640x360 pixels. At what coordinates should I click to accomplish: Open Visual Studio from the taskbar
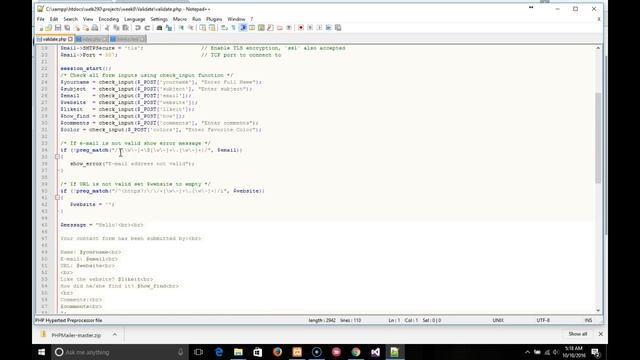coord(375,352)
